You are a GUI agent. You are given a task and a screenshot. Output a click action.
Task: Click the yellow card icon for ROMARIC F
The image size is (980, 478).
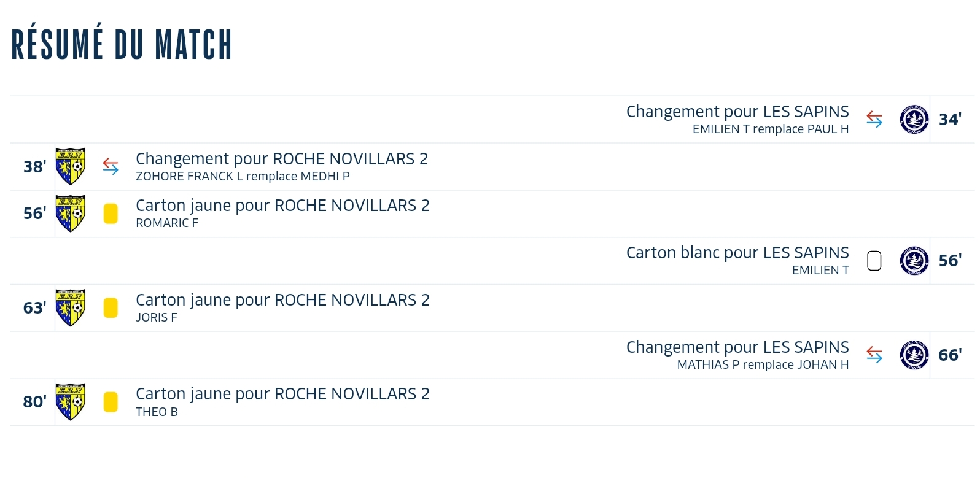[111, 214]
